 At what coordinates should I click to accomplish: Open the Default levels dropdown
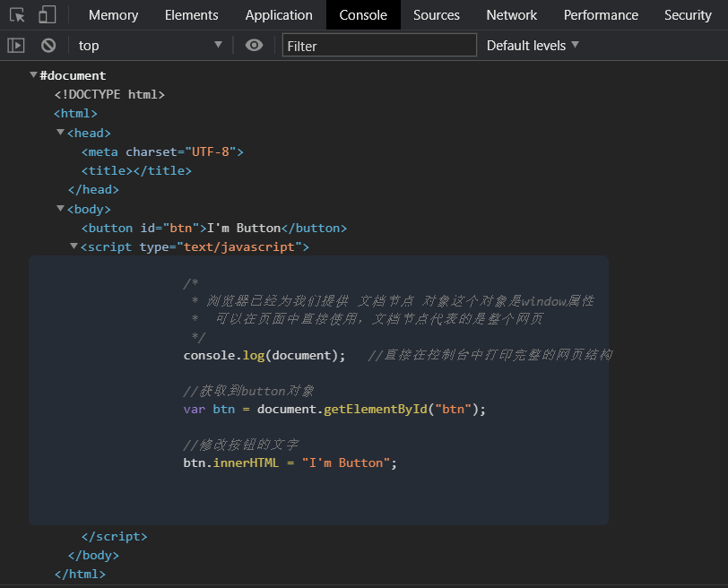533,46
